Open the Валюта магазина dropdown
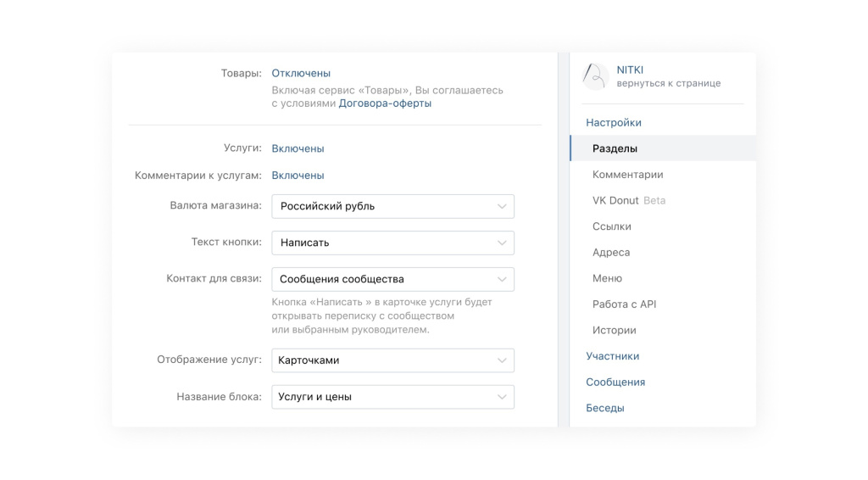This screenshot has width=868, height=480. (392, 206)
